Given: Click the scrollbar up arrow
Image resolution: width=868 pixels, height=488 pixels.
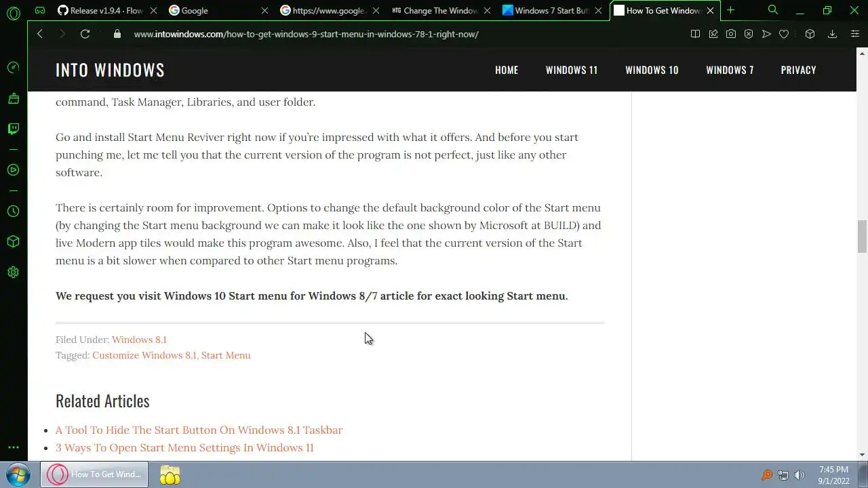Looking at the screenshot, I should (862, 52).
